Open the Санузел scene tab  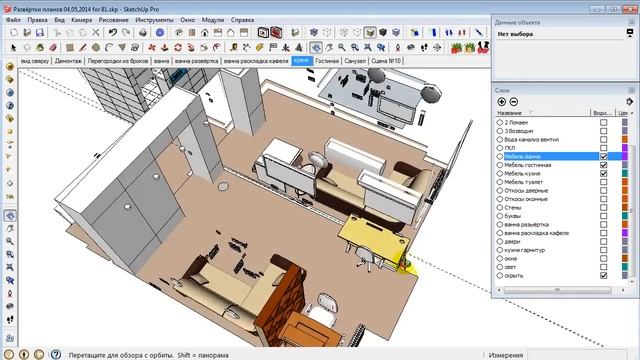[x=355, y=61]
